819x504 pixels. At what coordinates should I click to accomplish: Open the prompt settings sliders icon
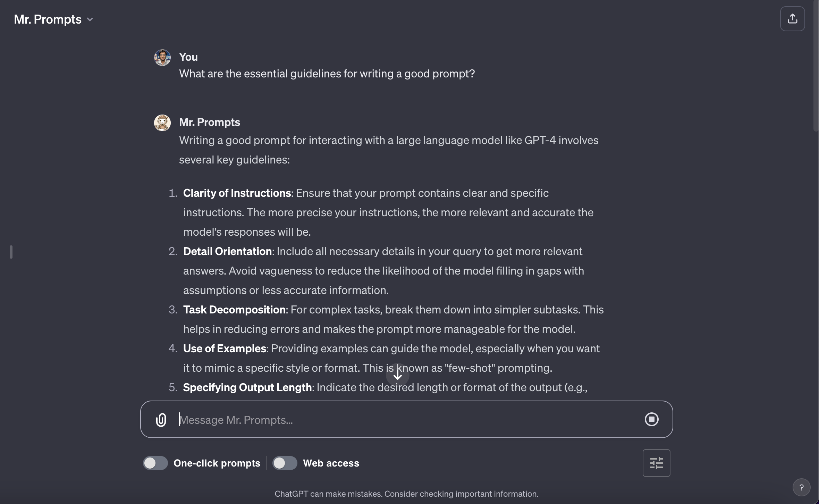tap(656, 463)
